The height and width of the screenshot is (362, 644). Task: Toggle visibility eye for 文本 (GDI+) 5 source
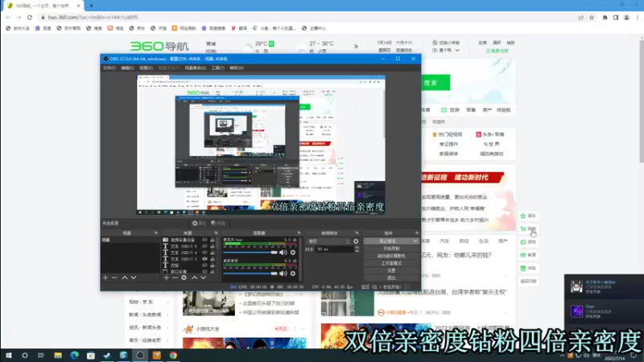pos(204,246)
